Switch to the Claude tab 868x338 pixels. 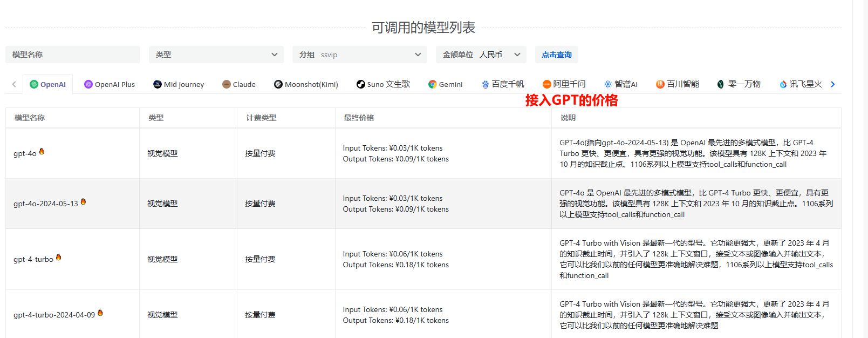pyautogui.click(x=239, y=84)
